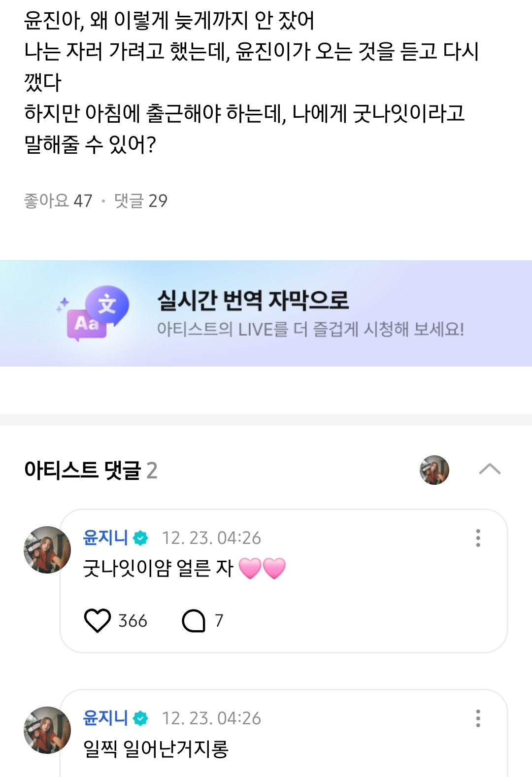
Task: Open replies bubble on first artist comment
Action: pos(194,621)
